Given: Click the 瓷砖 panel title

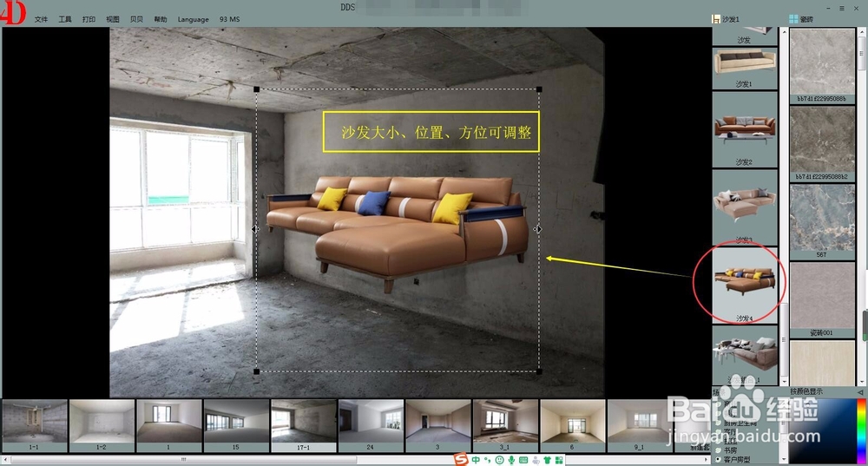Looking at the screenshot, I should tap(806, 19).
